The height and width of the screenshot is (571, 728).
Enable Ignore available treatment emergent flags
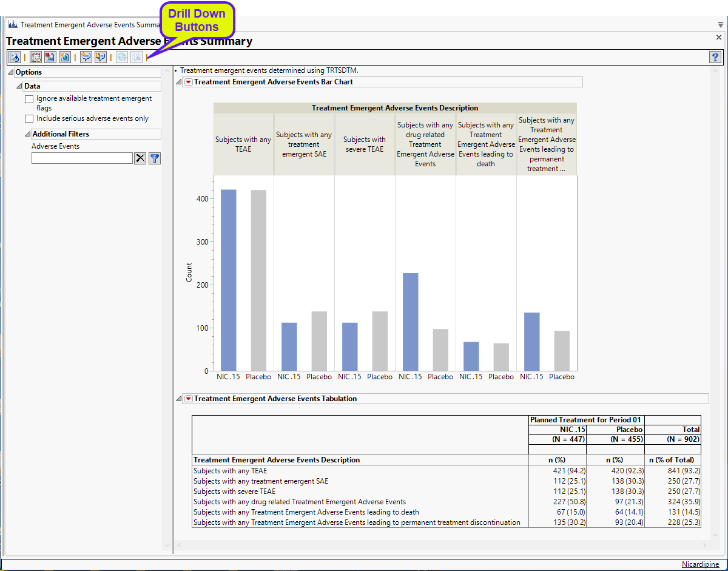click(x=29, y=99)
